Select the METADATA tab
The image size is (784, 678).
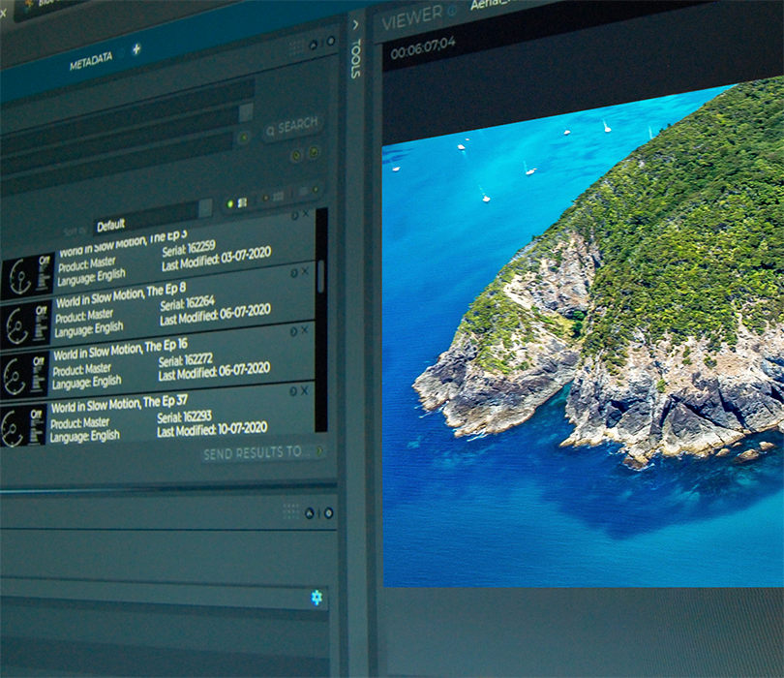tap(90, 62)
